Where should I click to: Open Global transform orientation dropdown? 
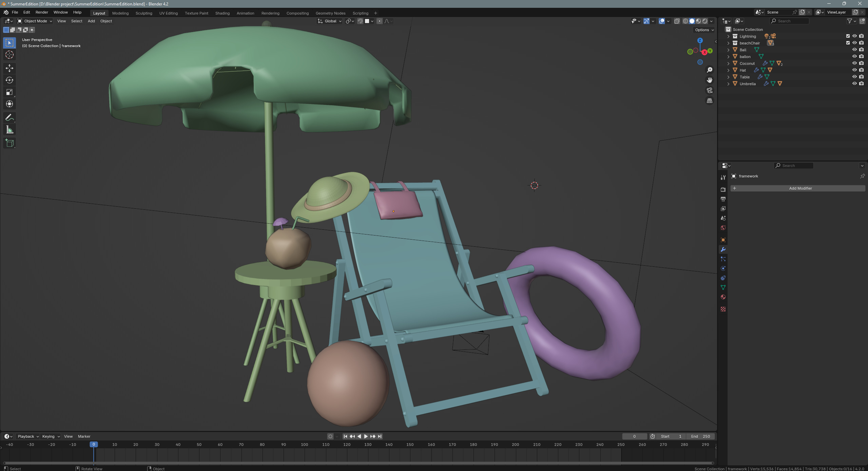point(330,21)
